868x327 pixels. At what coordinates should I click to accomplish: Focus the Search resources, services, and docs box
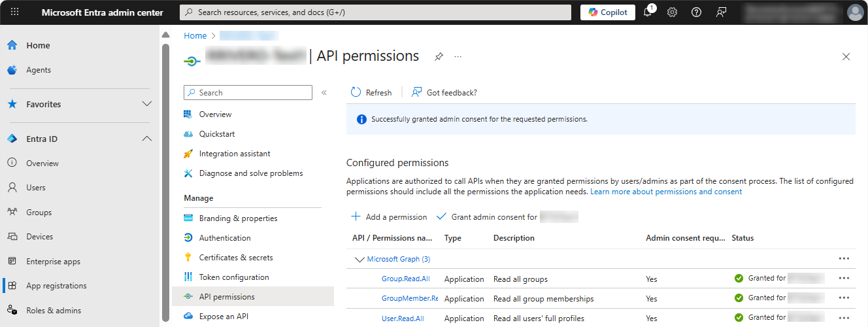tap(376, 12)
